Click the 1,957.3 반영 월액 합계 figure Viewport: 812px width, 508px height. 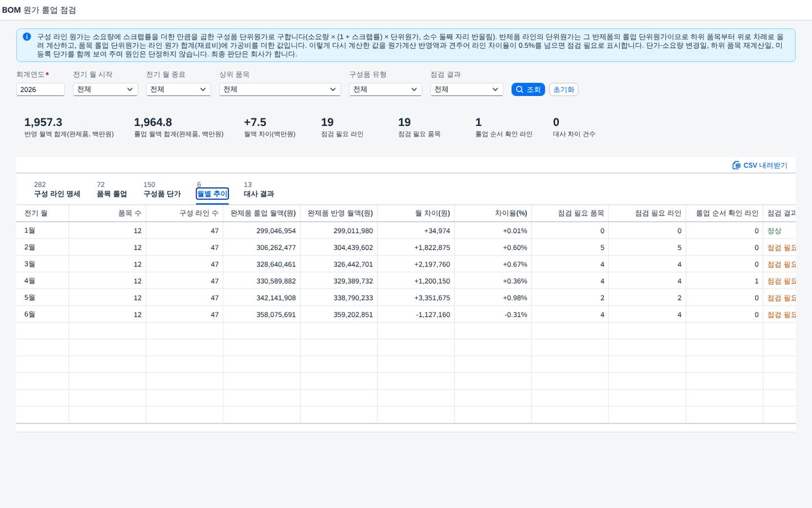43,122
